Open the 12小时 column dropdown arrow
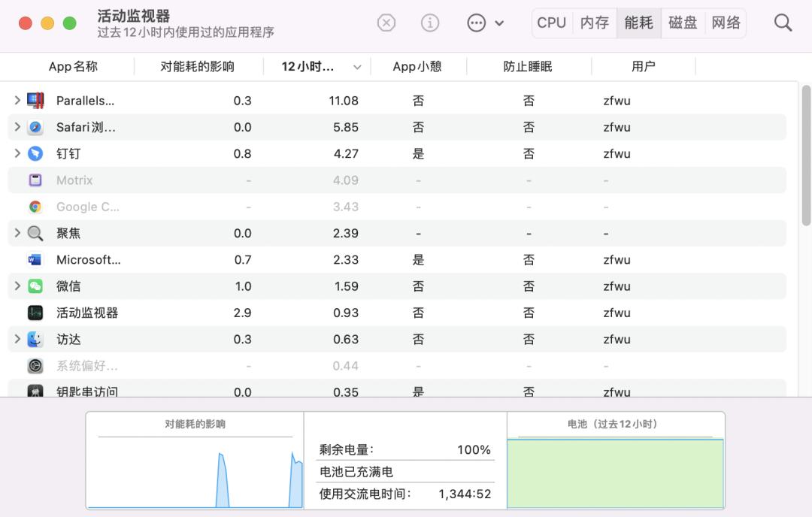This screenshot has height=517, width=812. pyautogui.click(x=359, y=66)
